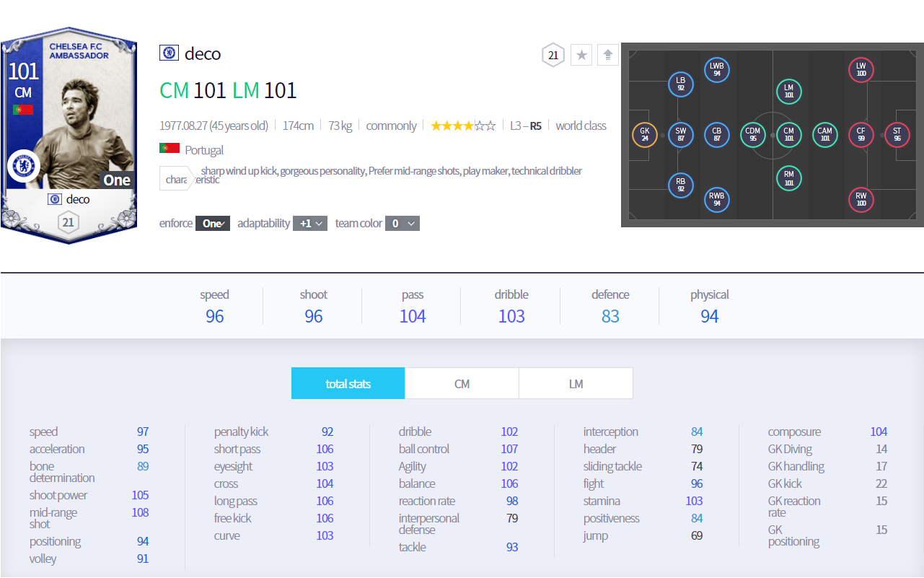Switch to the LM stats tab

576,384
